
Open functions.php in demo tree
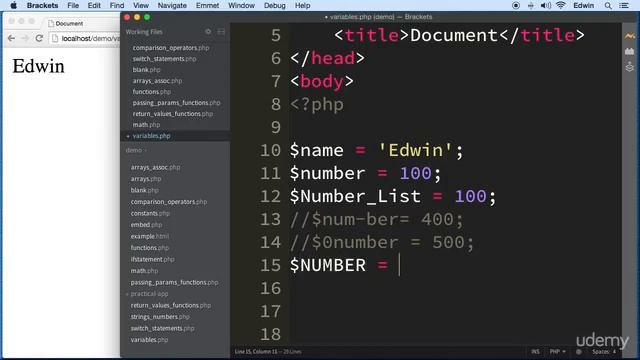(x=149, y=248)
